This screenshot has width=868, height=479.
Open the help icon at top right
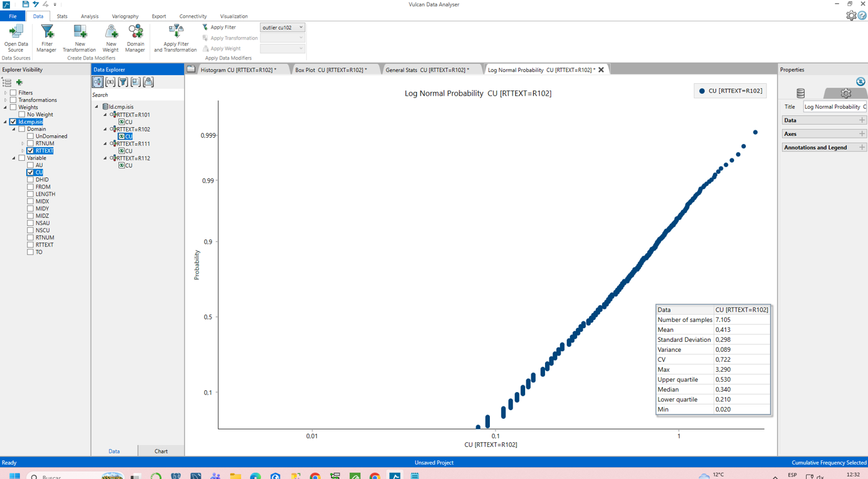862,16
